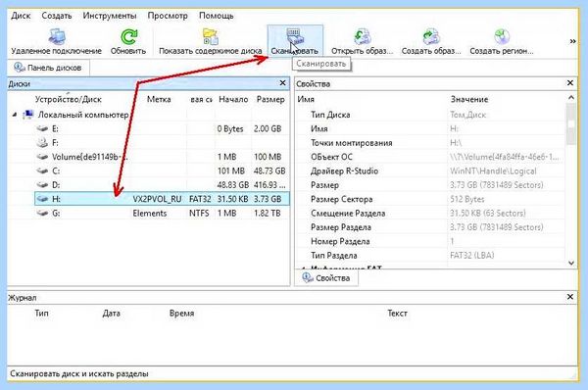
Task: Click the Значение column header
Action: [469, 99]
